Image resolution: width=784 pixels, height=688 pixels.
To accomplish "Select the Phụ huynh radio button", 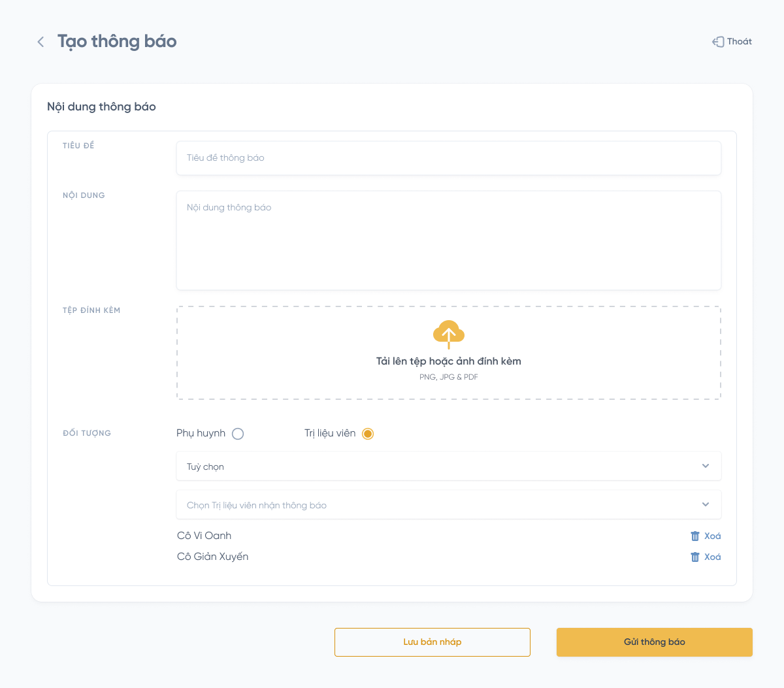I will coord(238,434).
